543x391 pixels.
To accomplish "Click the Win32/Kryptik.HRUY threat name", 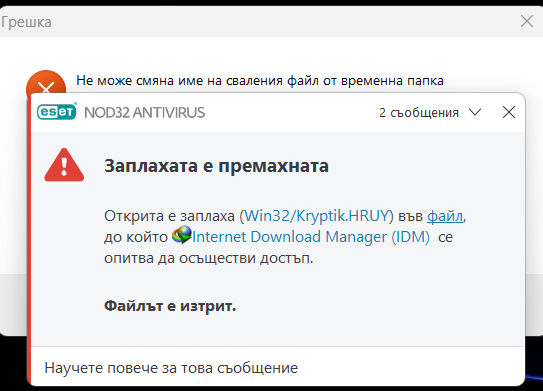I will (317, 216).
